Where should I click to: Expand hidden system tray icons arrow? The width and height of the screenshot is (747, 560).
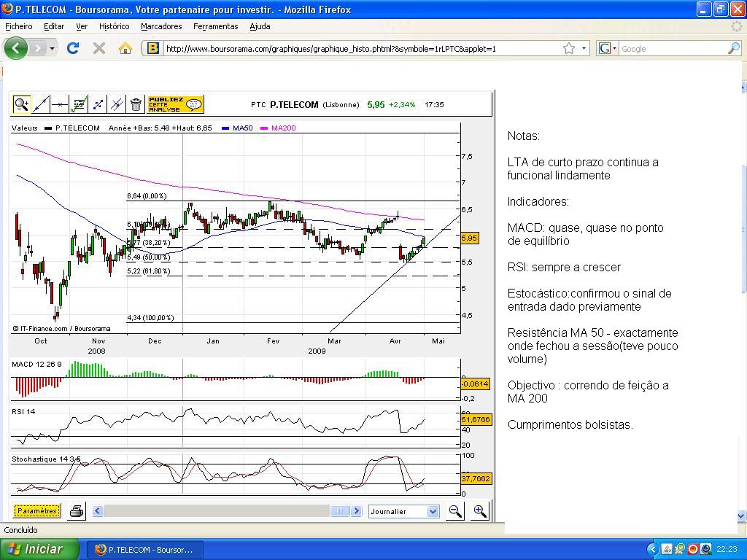click(x=653, y=550)
